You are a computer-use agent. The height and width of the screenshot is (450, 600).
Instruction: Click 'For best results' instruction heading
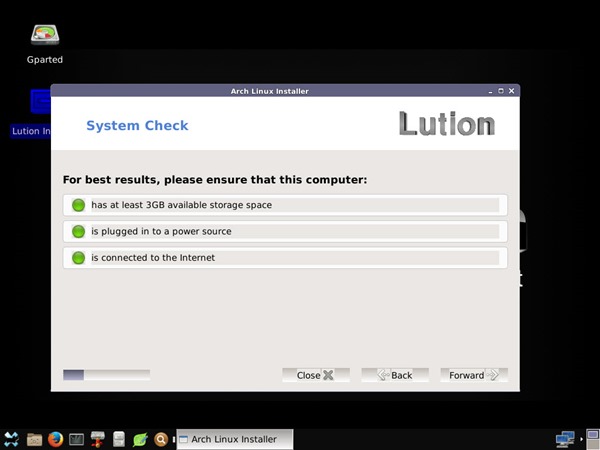tap(215, 179)
